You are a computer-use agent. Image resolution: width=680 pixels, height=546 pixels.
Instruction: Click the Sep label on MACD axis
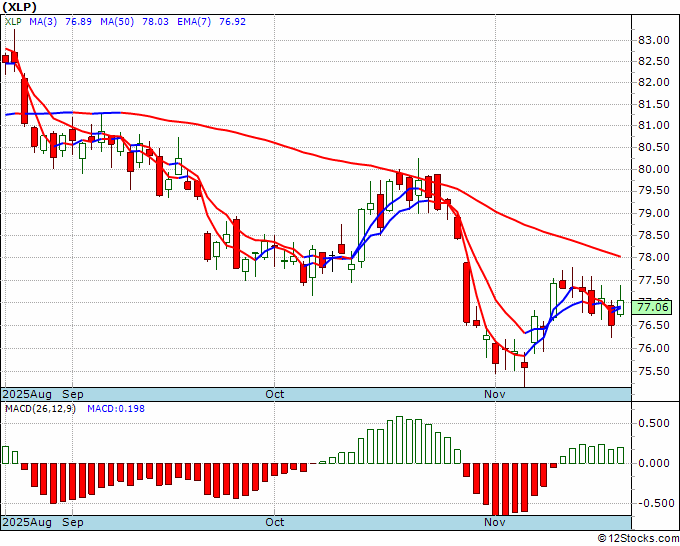(x=72, y=522)
